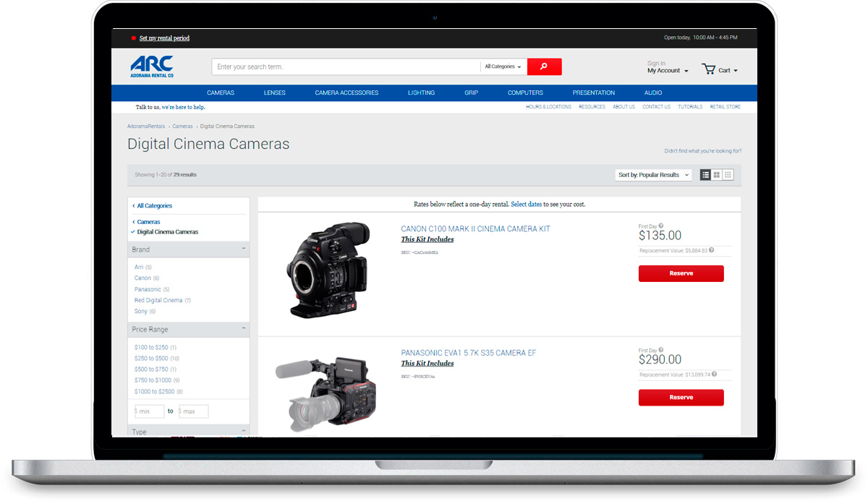This screenshot has width=868, height=501.
Task: Open the Contact Us link
Action: [656, 107]
